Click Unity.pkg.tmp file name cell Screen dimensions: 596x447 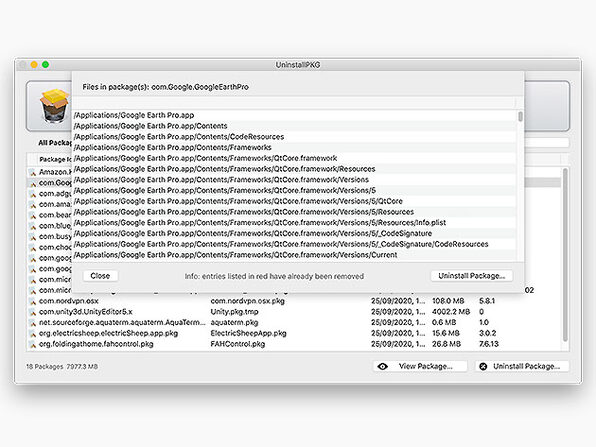pos(235,312)
